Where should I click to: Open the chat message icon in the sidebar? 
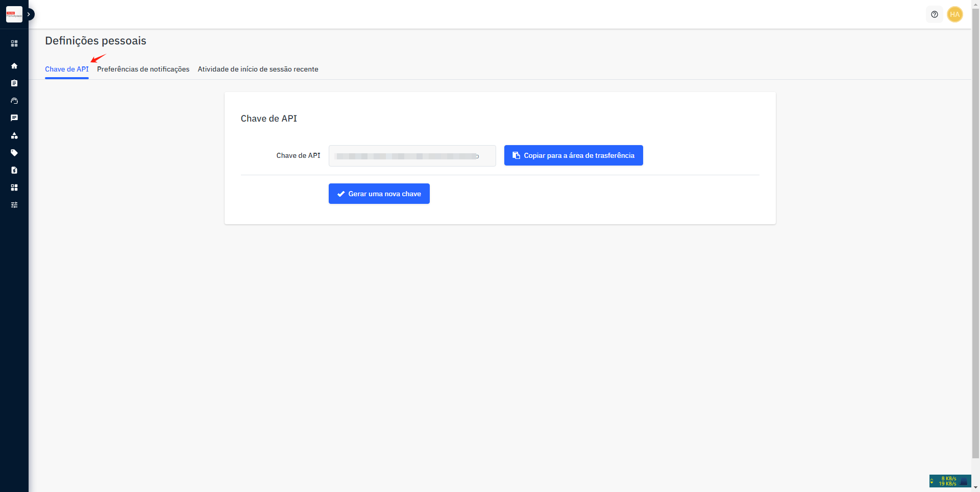pos(14,118)
